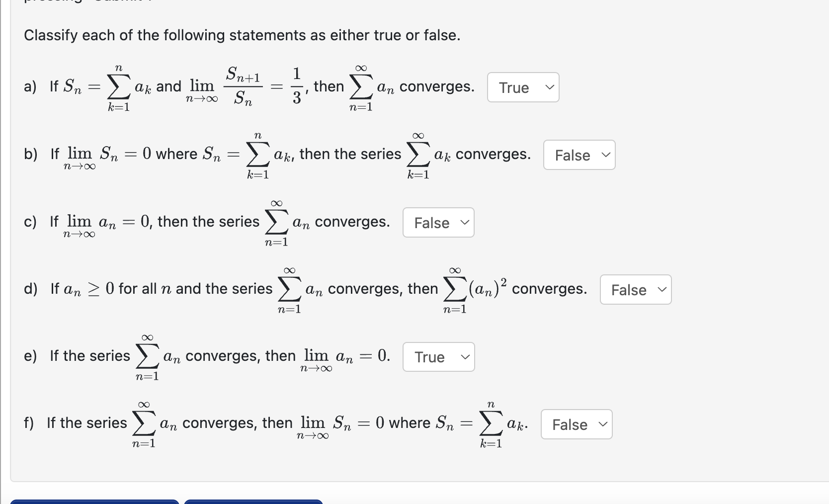This screenshot has height=504, width=829.
Task: Select the text of the classify instructions heading
Action: pos(243,35)
